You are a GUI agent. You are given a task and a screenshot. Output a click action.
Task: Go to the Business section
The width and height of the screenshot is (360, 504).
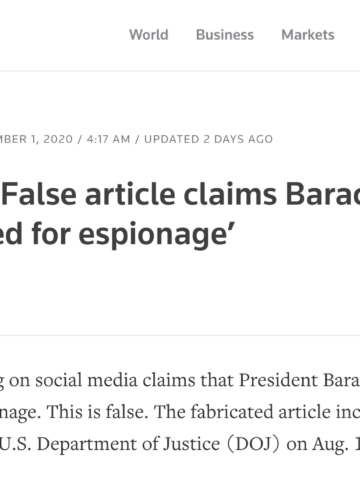[x=225, y=35]
